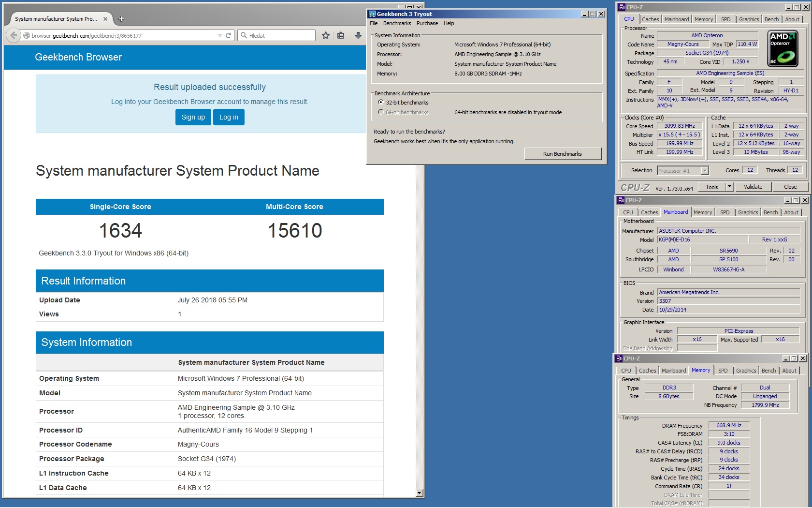Switch to Bench tab in top CPU-Z window
Image resolution: width=812 pixels, height=508 pixels.
[x=771, y=19]
